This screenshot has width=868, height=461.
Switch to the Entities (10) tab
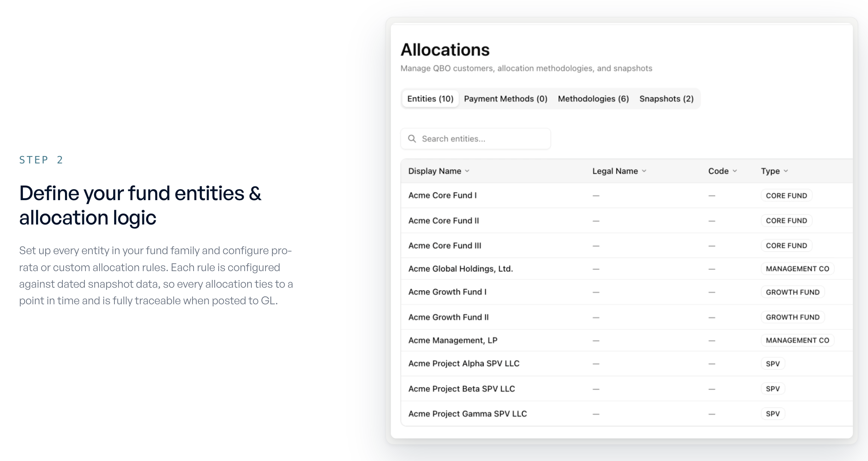430,99
